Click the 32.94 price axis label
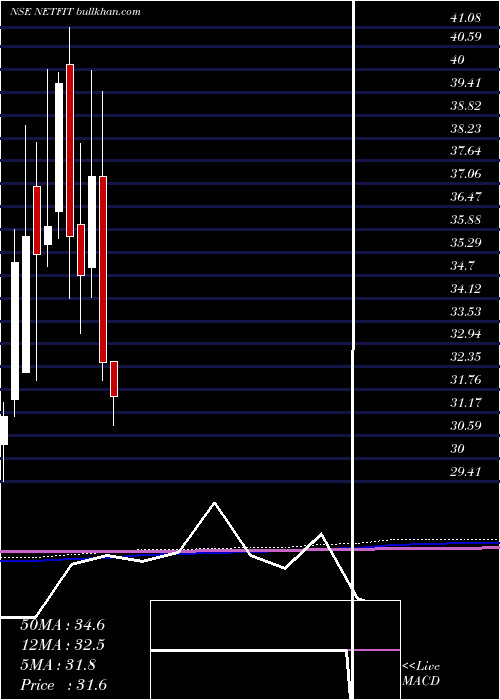The width and height of the screenshot is (500, 700). tap(465, 334)
